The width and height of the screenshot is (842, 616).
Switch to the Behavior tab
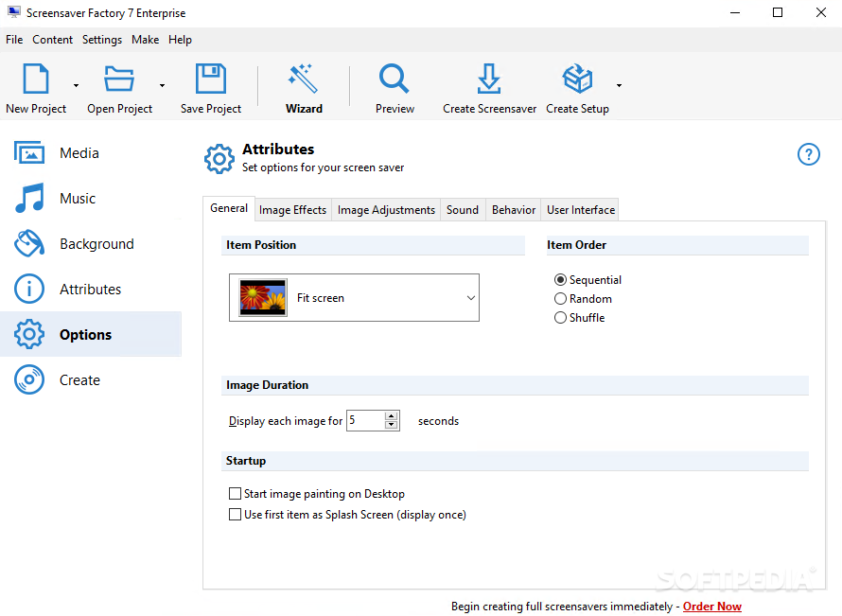(514, 210)
